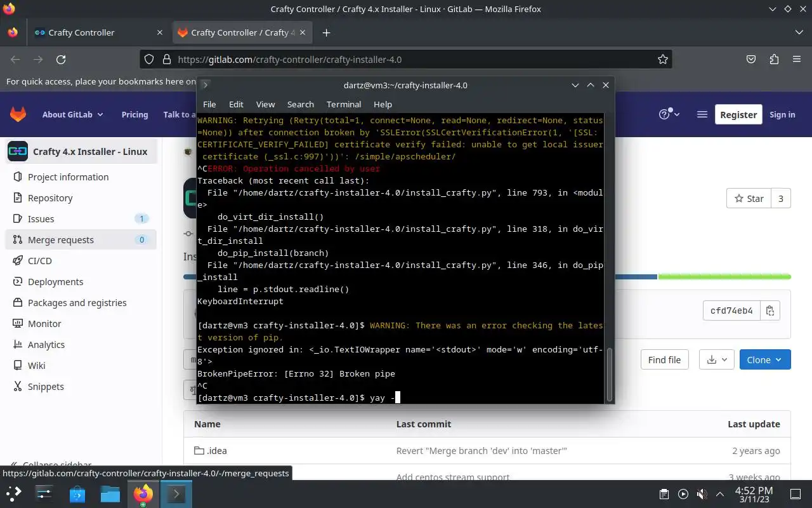This screenshot has width=812, height=508.
Task: Open system settings sliders icon in taskbar
Action: [x=44, y=493]
